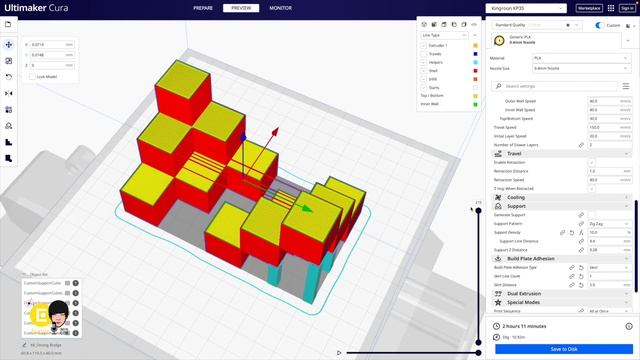Click the Sign in button
Image resolution: width=640 pixels, height=360 pixels.
tap(627, 8)
